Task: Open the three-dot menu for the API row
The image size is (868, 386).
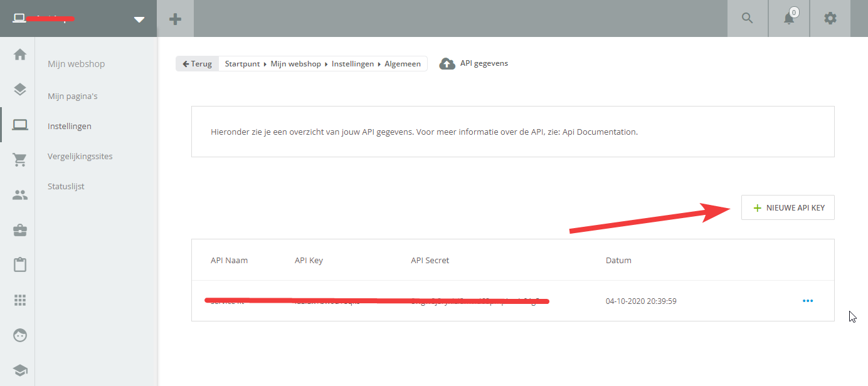Action: [x=808, y=301]
